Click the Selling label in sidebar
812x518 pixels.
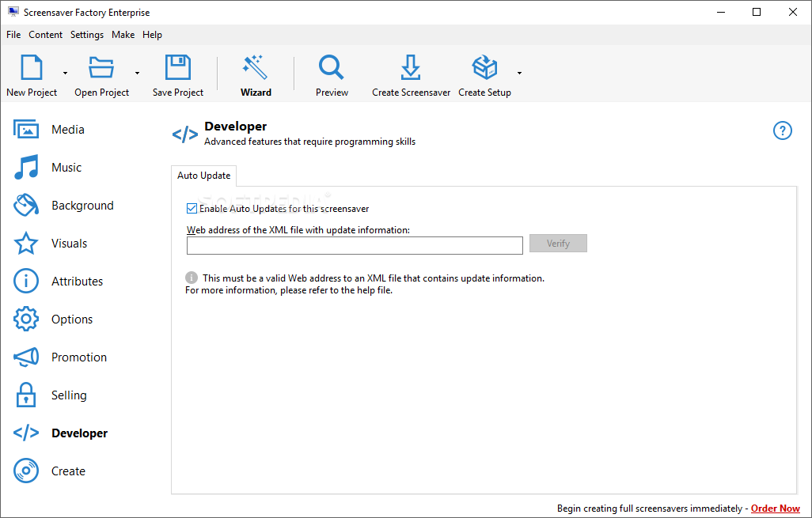[x=69, y=395]
